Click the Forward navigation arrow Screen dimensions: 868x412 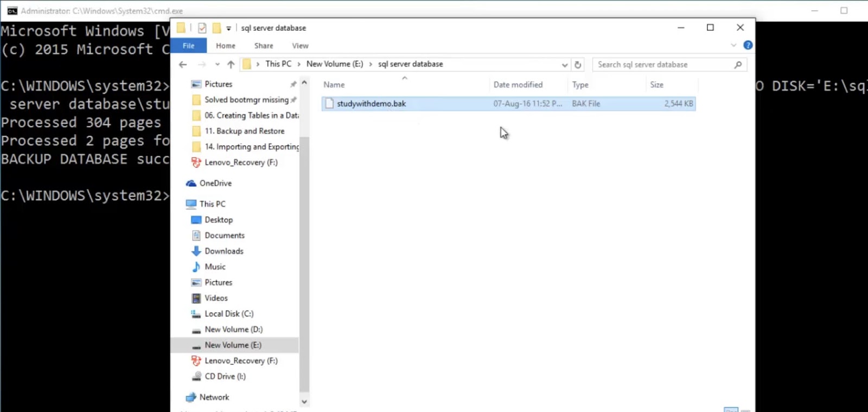coord(202,65)
